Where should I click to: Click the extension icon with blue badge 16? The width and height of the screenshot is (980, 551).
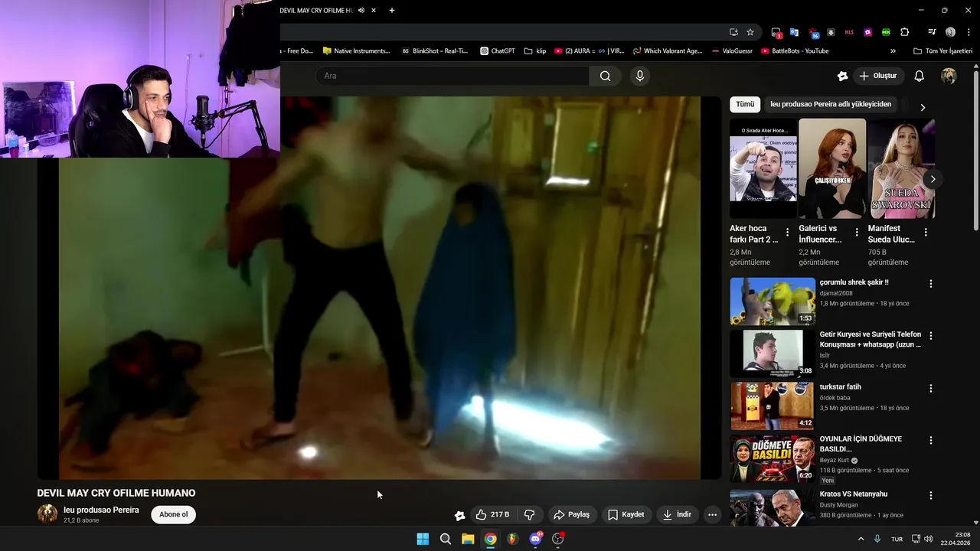(813, 32)
